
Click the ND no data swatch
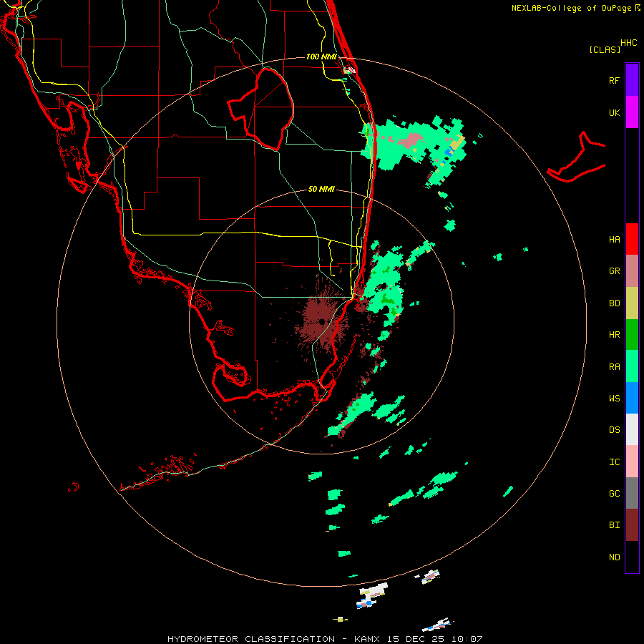coord(632,557)
